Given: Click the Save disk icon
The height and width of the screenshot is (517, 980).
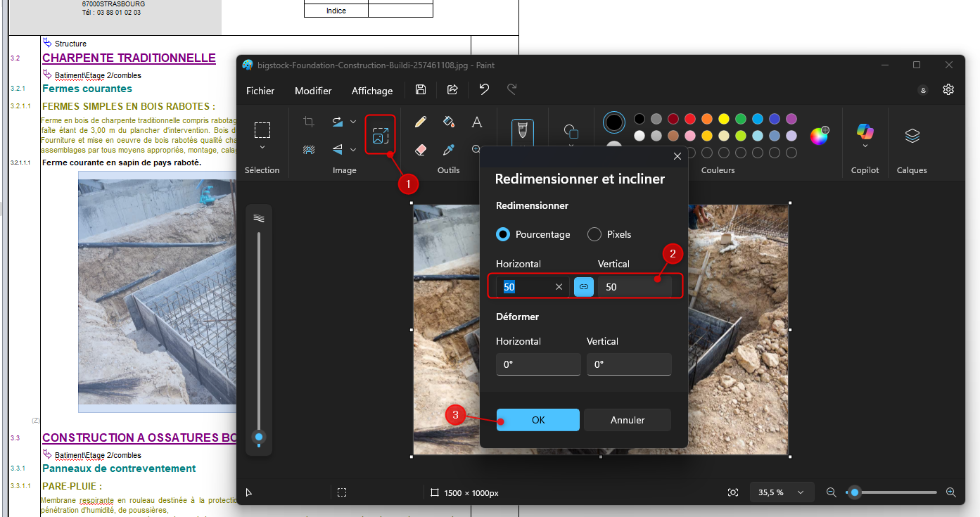Looking at the screenshot, I should point(421,89).
